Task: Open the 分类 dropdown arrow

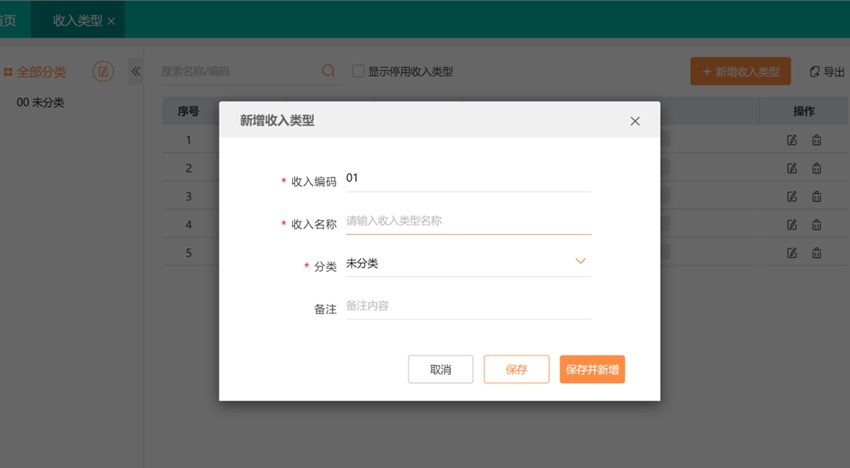Action: click(580, 262)
